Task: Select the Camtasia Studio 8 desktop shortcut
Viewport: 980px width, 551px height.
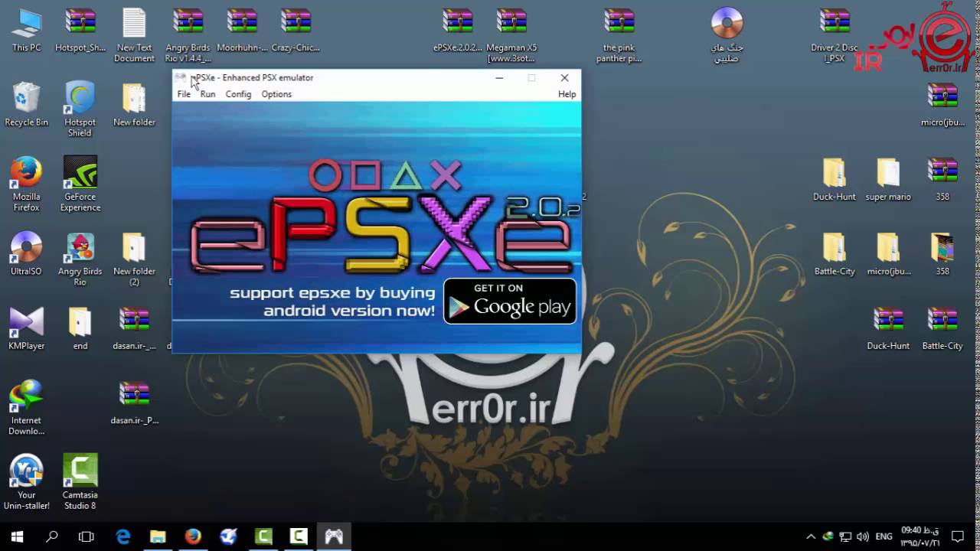Action: [x=80, y=482]
